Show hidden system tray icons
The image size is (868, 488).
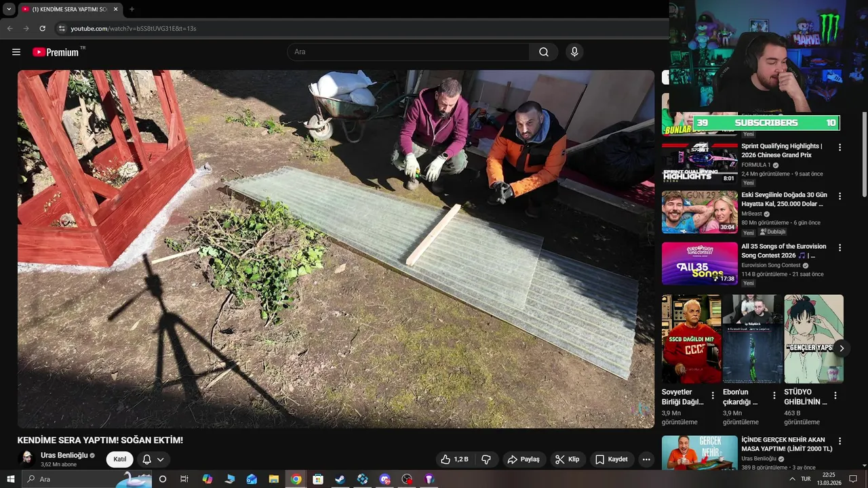click(x=792, y=479)
